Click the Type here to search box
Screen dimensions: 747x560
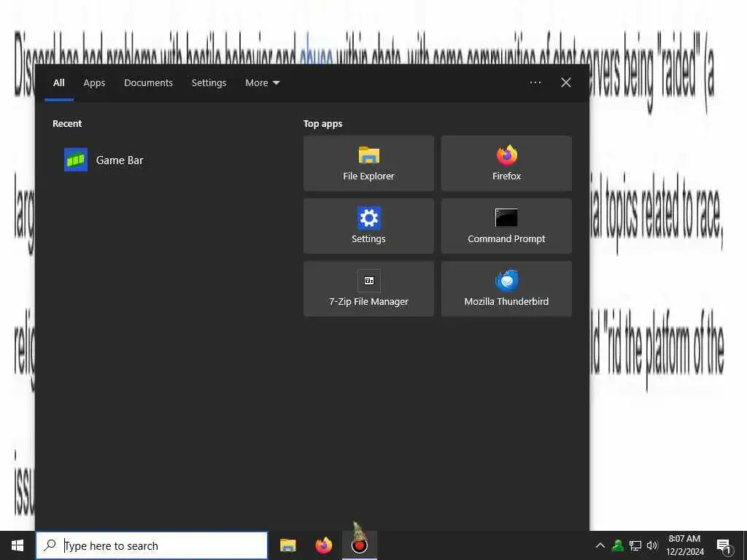click(152, 545)
